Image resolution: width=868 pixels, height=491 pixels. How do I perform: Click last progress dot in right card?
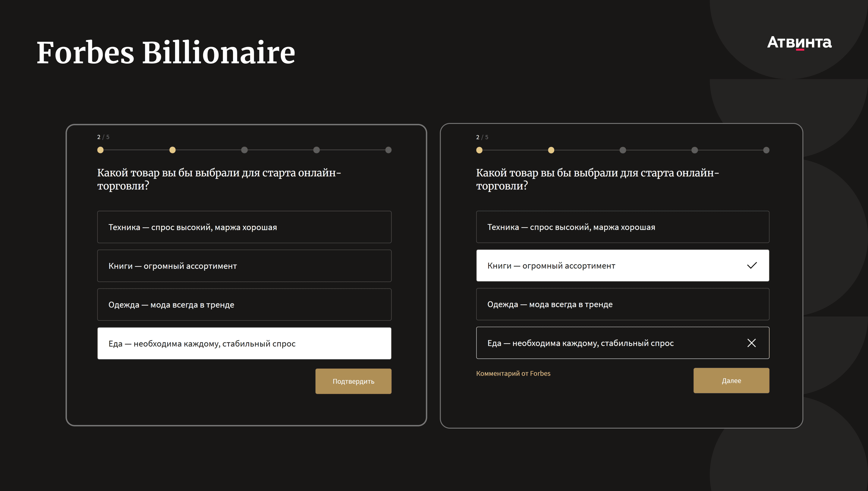(x=766, y=150)
